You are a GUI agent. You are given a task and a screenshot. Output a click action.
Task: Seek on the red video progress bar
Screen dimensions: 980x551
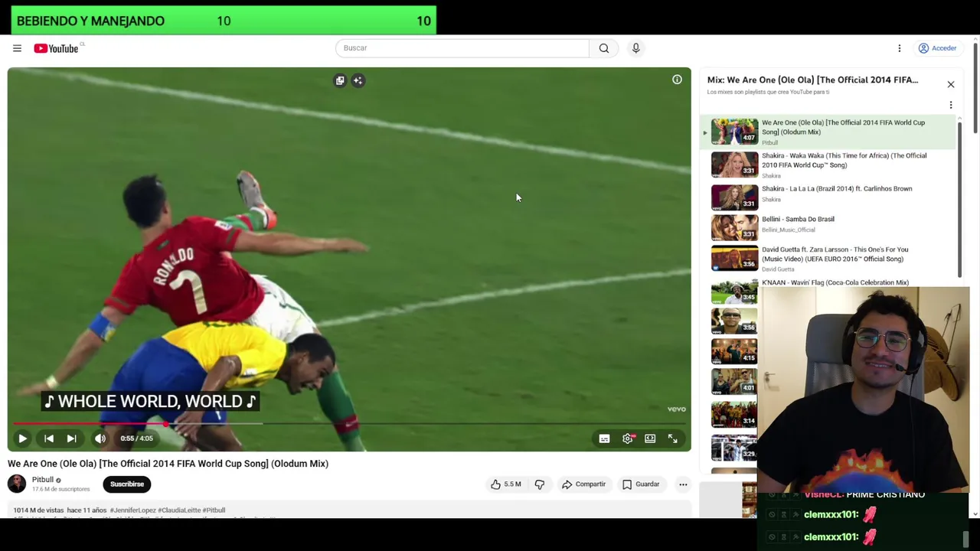tap(349, 423)
